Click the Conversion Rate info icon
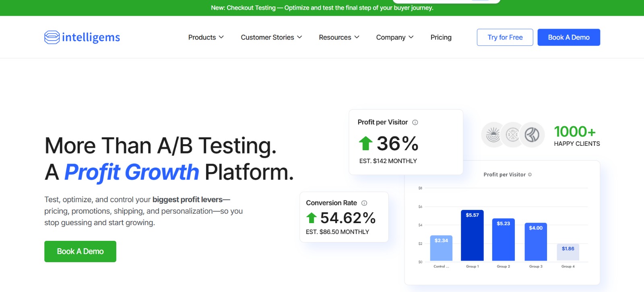This screenshot has height=292, width=644. click(x=364, y=203)
